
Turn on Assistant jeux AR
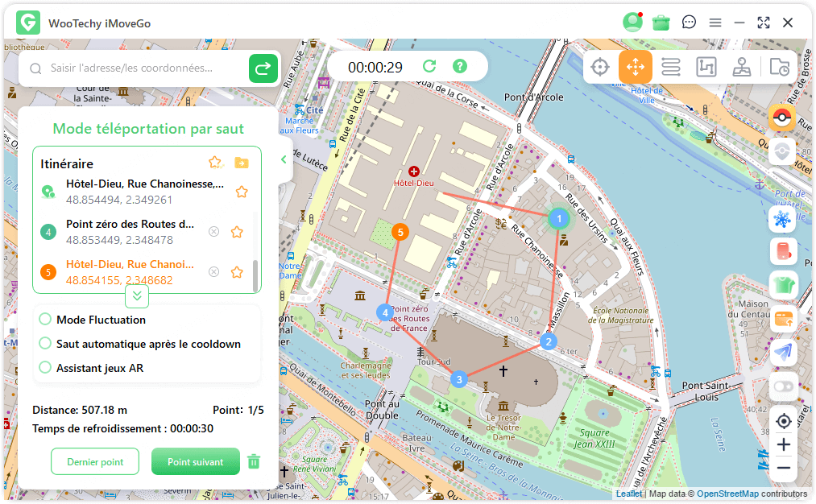(x=45, y=368)
